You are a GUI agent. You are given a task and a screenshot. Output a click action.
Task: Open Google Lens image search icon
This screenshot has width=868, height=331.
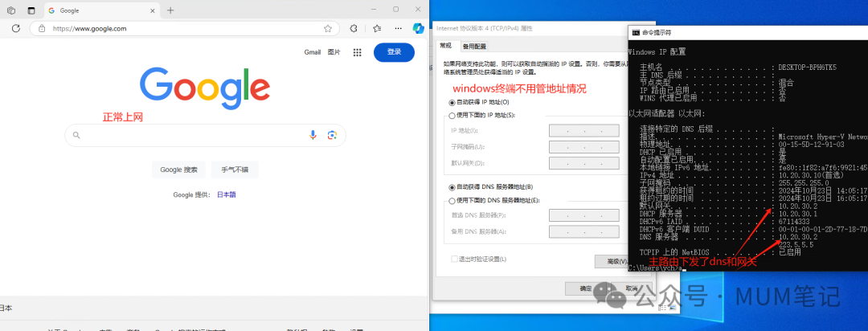click(x=331, y=135)
